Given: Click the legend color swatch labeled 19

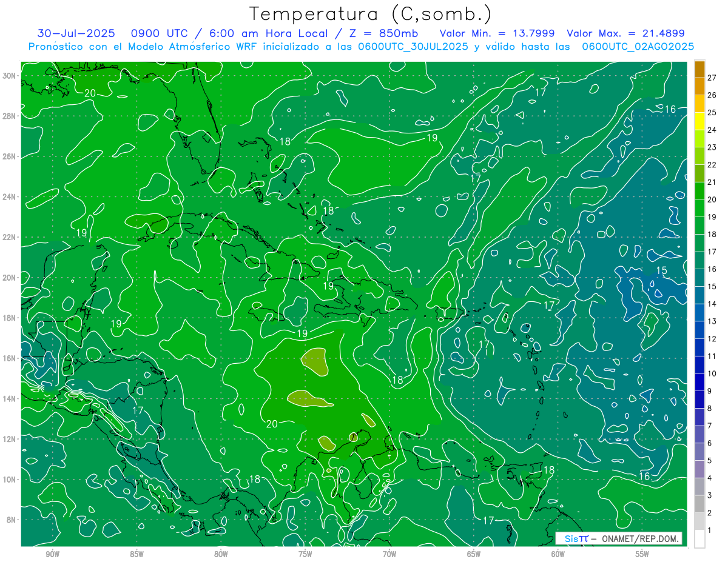Looking at the screenshot, I should [x=699, y=209].
